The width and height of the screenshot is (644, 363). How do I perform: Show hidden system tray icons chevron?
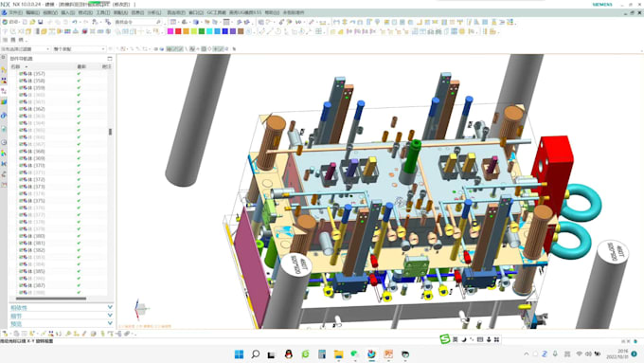click(x=527, y=354)
